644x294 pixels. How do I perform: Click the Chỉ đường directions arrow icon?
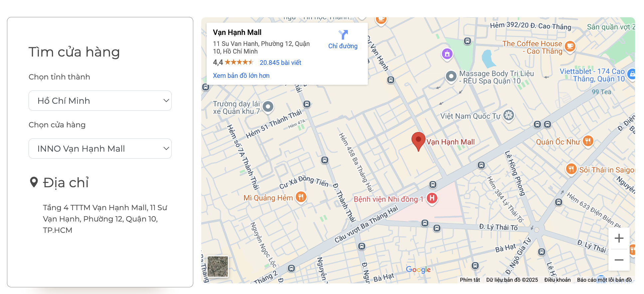coord(343,35)
